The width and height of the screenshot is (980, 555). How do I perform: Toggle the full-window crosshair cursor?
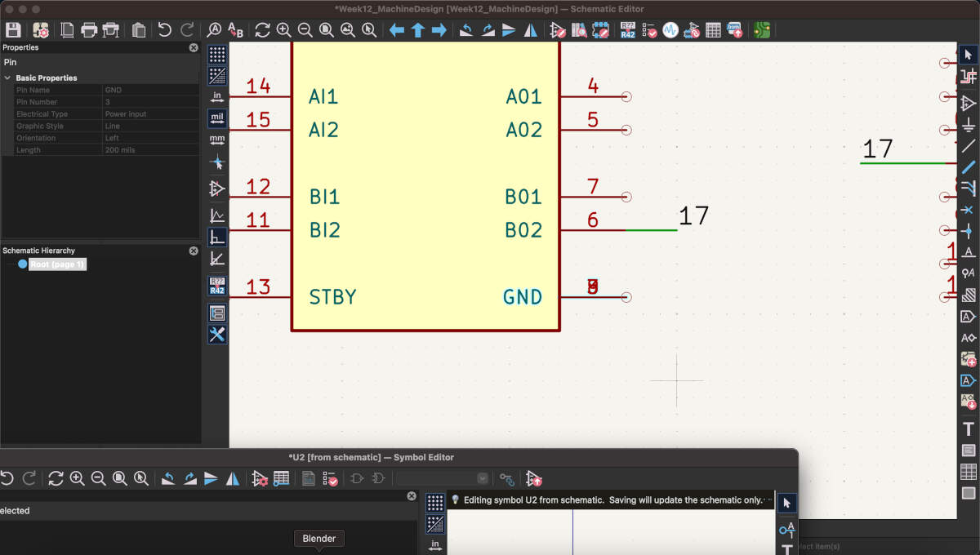[217, 162]
